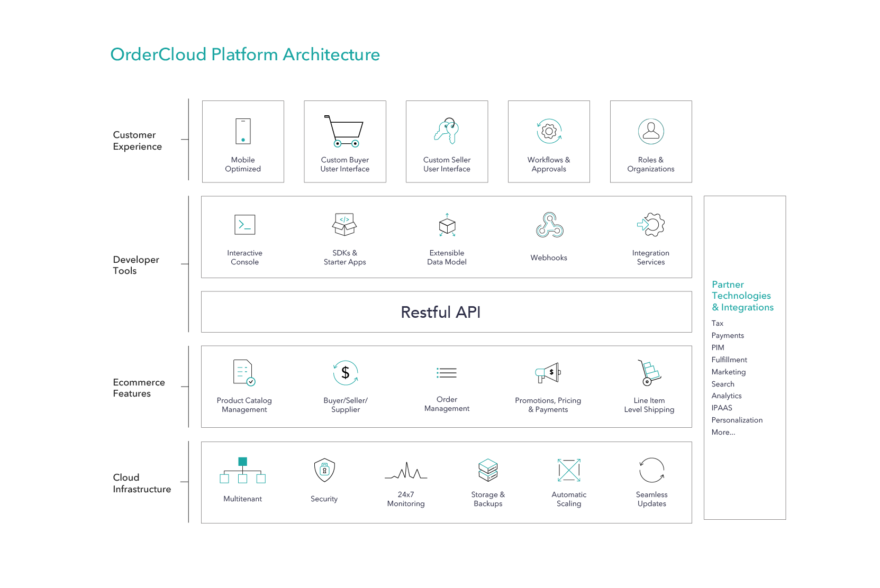Click the SDKs & Starter Apps box icon
The height and width of the screenshot is (588, 880).
point(344,224)
